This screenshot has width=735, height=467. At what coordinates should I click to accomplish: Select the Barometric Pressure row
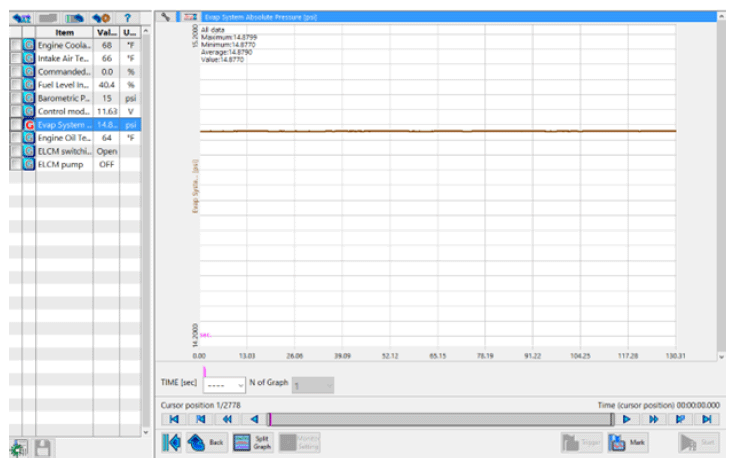pos(64,99)
